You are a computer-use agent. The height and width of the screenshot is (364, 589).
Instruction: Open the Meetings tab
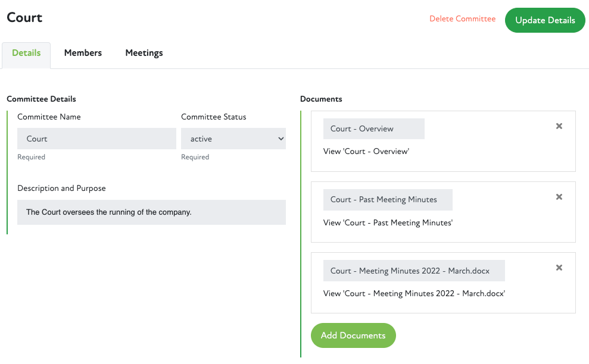click(x=144, y=53)
